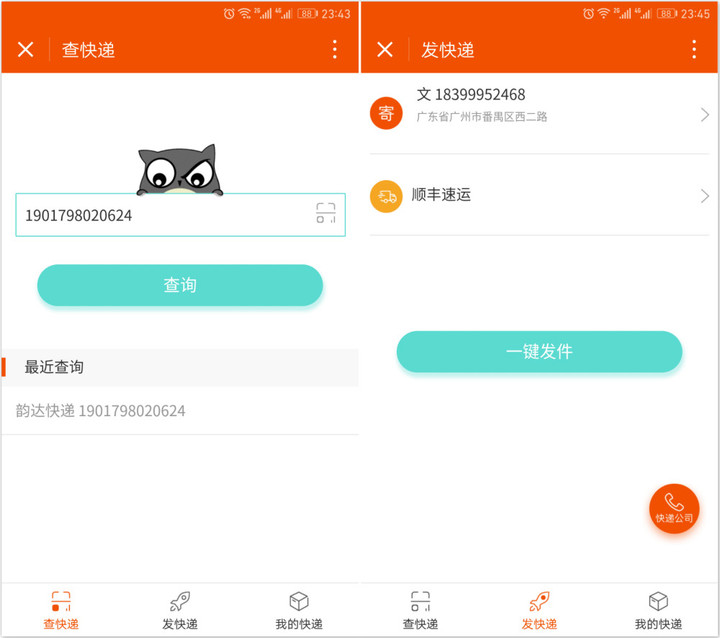Close the 发快递 screen with X
The width and height of the screenshot is (720, 638).
pos(385,49)
